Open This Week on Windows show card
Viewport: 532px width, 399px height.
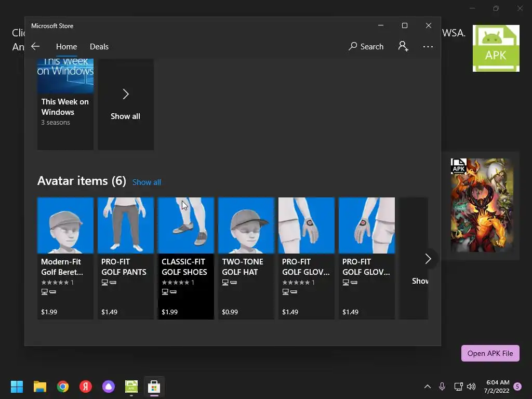tap(65, 104)
